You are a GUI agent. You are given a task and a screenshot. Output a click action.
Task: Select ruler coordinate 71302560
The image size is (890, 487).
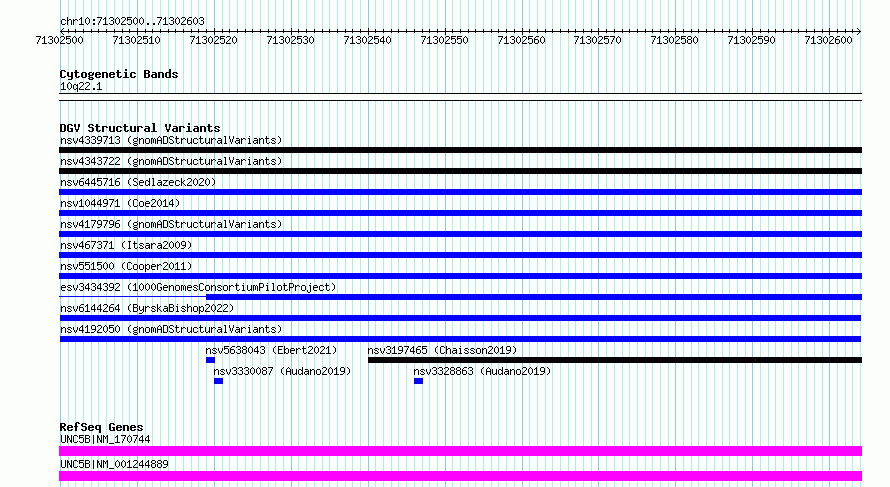(521, 40)
